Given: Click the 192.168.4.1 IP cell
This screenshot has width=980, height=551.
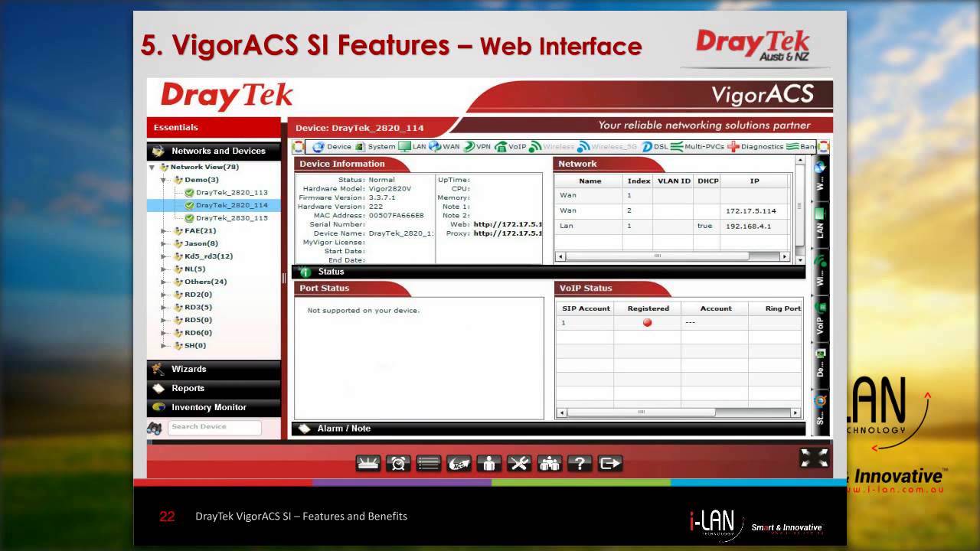Looking at the screenshot, I should 754,227.
